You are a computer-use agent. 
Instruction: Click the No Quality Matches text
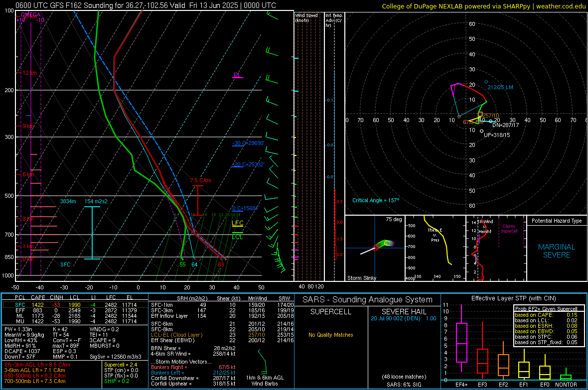click(331, 335)
